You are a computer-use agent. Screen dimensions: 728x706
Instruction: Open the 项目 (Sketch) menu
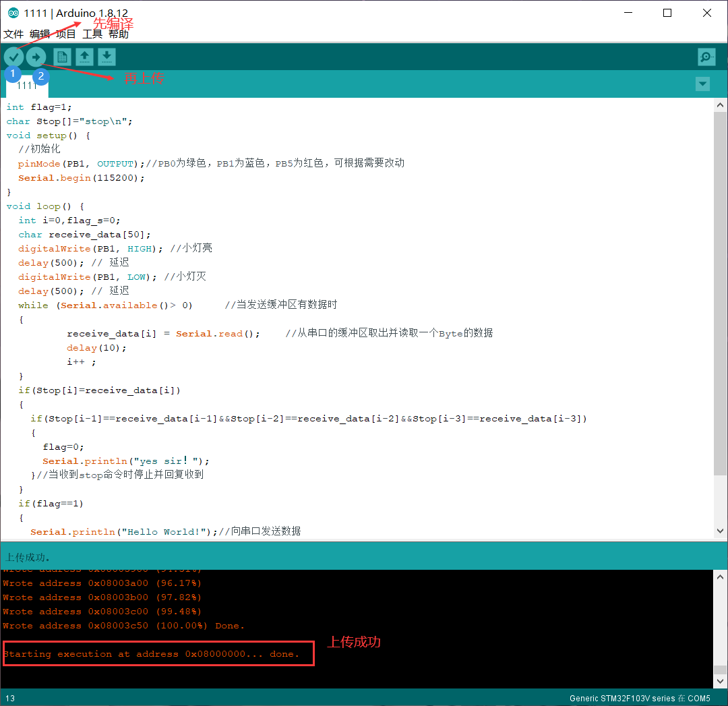tap(65, 34)
